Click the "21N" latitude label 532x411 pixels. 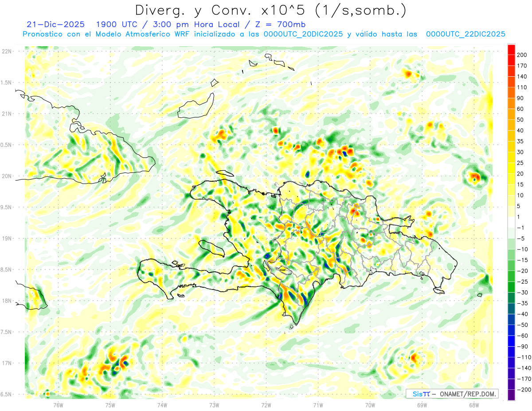click(7, 114)
